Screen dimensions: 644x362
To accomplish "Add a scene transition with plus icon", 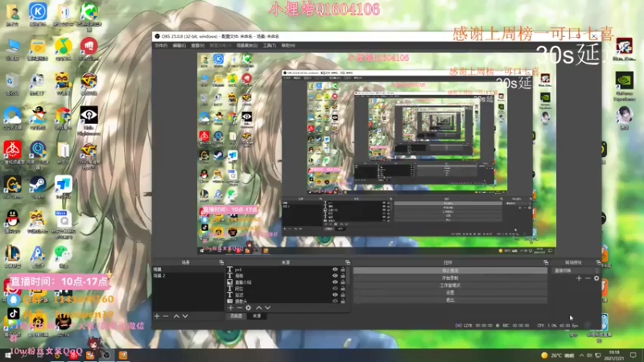I will coord(579,278).
